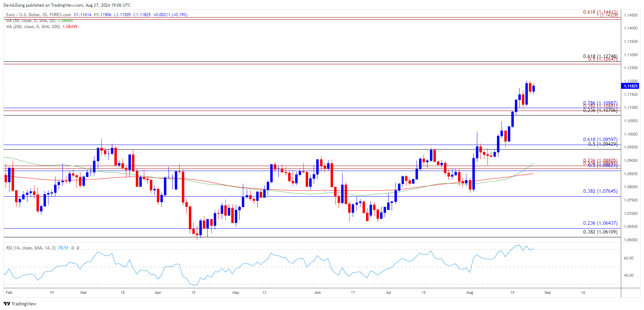This screenshot has width=644, height=310.
Task: Click the L1.11505 low value in header
Action: [x=122, y=15]
